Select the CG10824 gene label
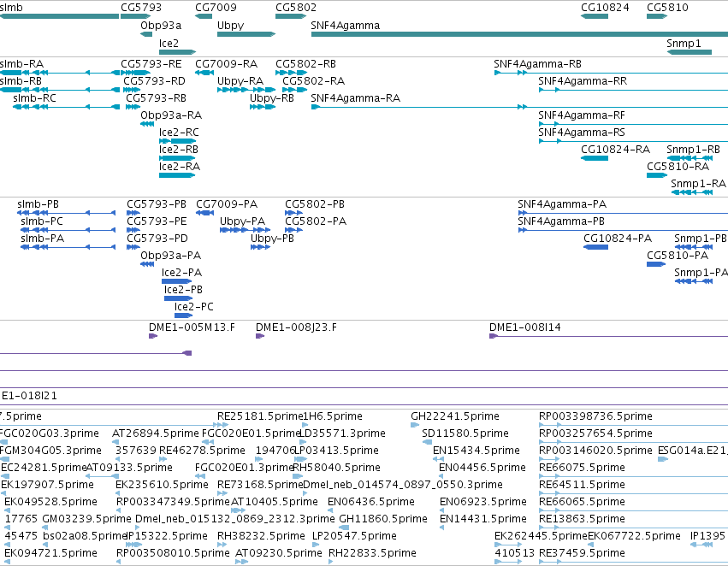The height and width of the screenshot is (566, 728). coord(605,8)
